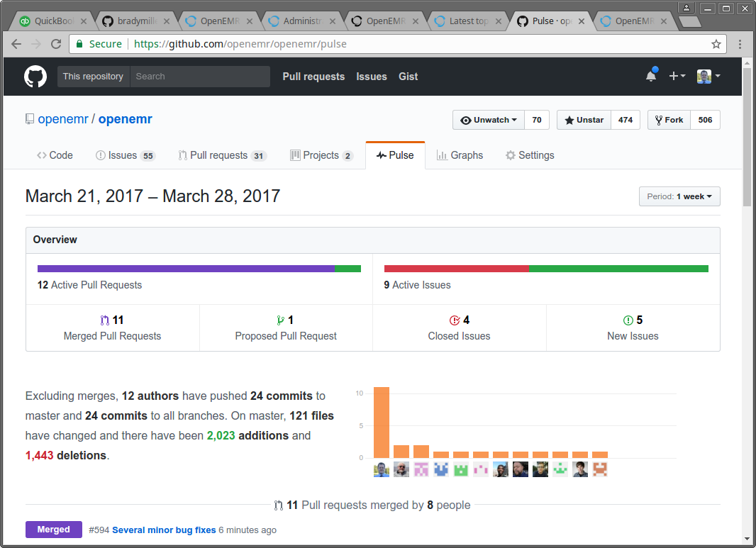Open the user avatar menu
This screenshot has width=756, height=548.
pos(708,76)
